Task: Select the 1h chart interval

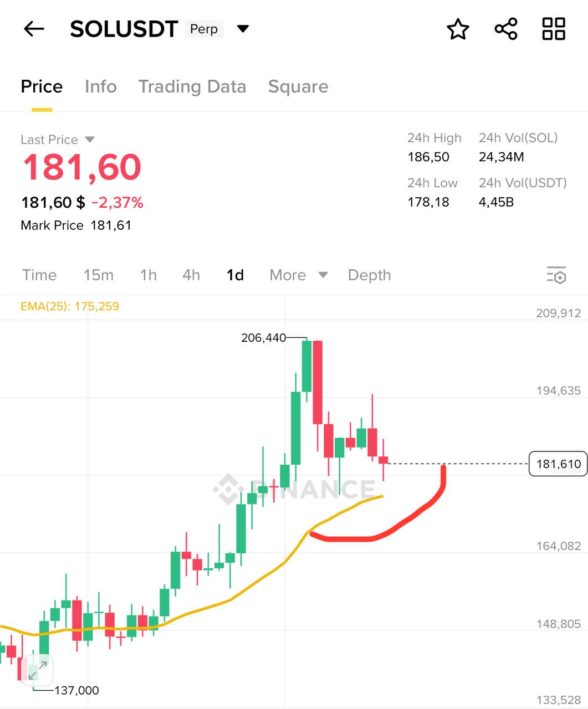Action: click(148, 275)
